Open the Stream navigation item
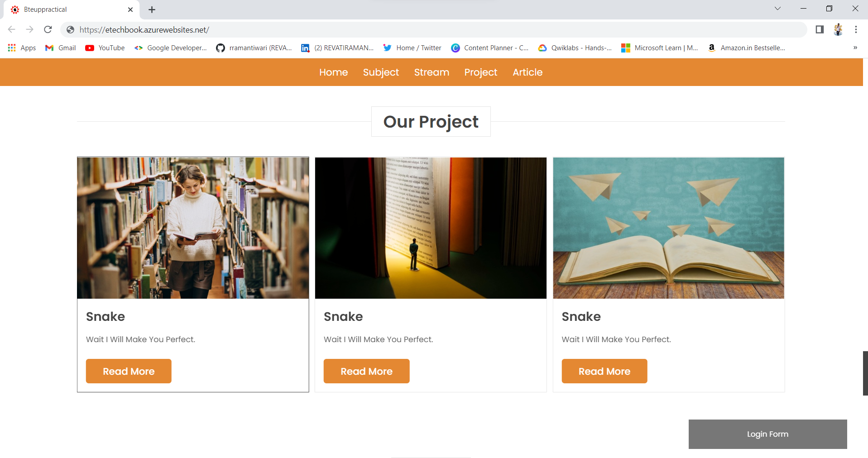The image size is (868, 458). [x=432, y=72]
